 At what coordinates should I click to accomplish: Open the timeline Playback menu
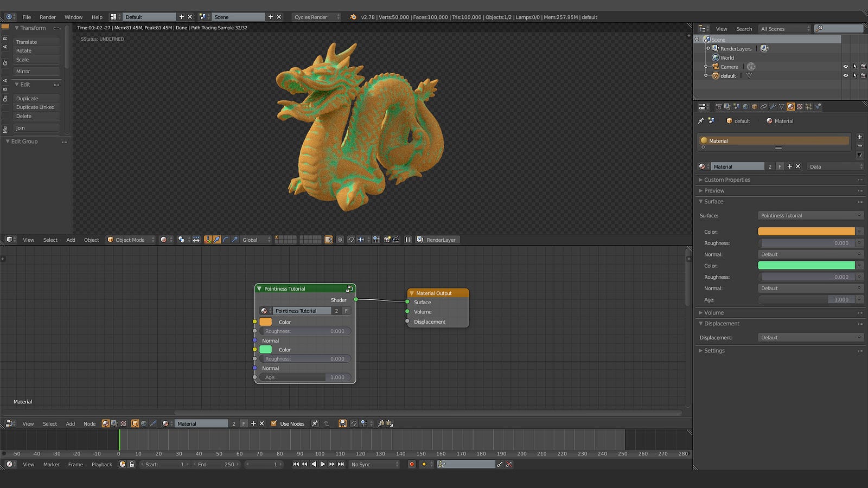[102, 464]
